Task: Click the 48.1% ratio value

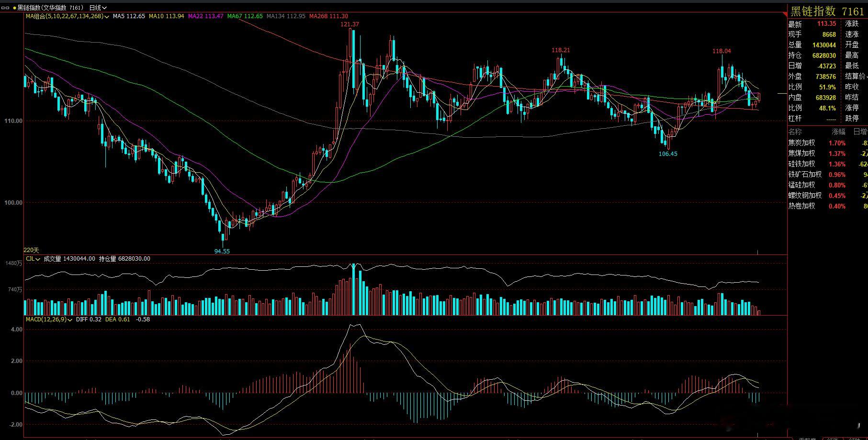Action: (x=827, y=108)
